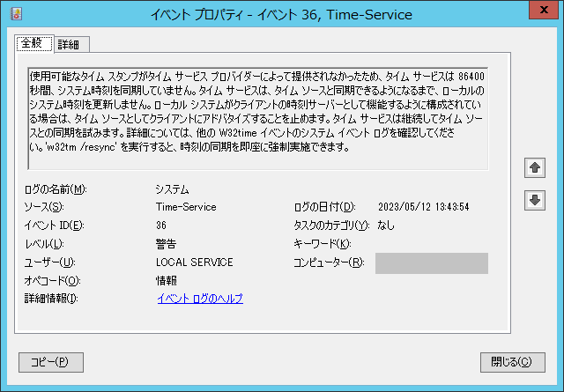Image resolution: width=564 pixels, height=392 pixels.
Task: Click the イベント ID(E) label
Action: (x=54, y=226)
